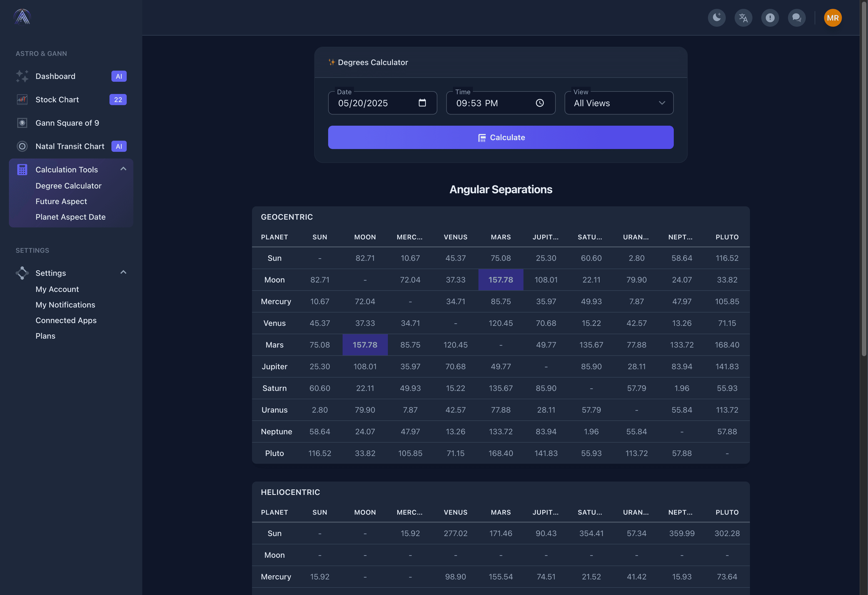Click Neptune row label in geocentric table

pyautogui.click(x=276, y=432)
